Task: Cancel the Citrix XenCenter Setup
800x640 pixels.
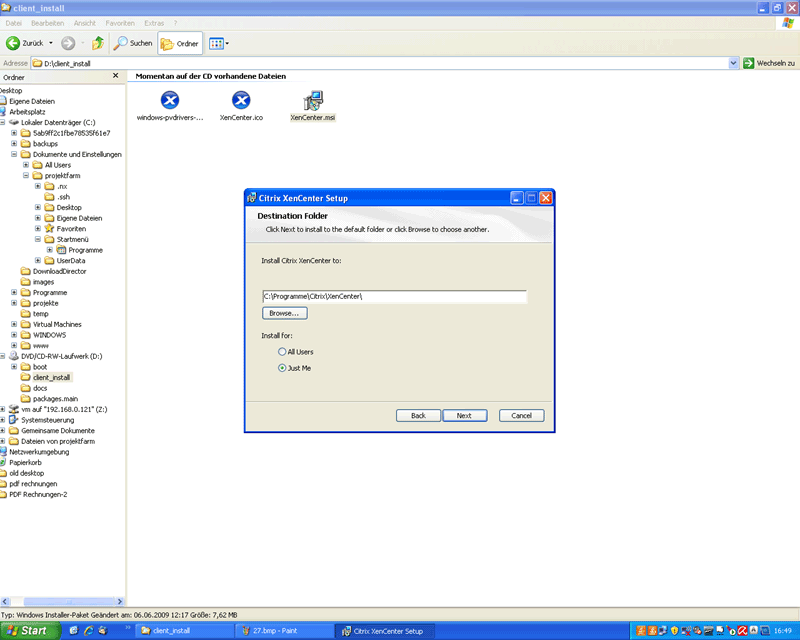Action: point(521,415)
